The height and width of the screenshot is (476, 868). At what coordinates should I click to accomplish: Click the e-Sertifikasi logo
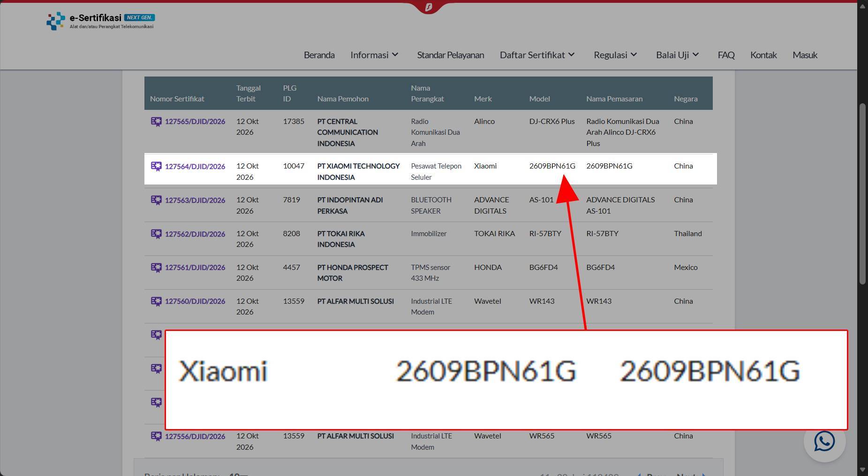100,21
